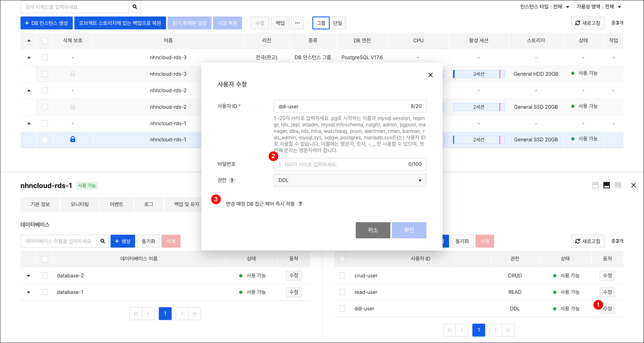Open the 인스턴스 타입 filter dropdown
The image size is (644, 343).
[x=545, y=7]
